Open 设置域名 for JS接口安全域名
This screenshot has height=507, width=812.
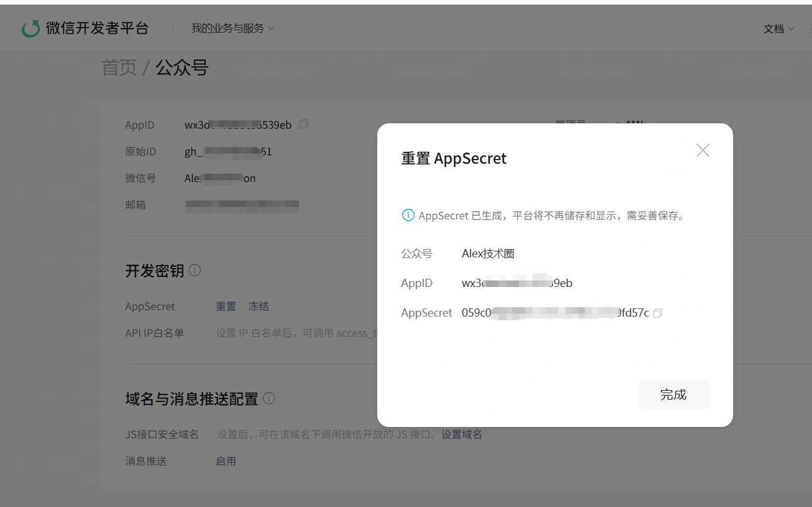tap(461, 434)
